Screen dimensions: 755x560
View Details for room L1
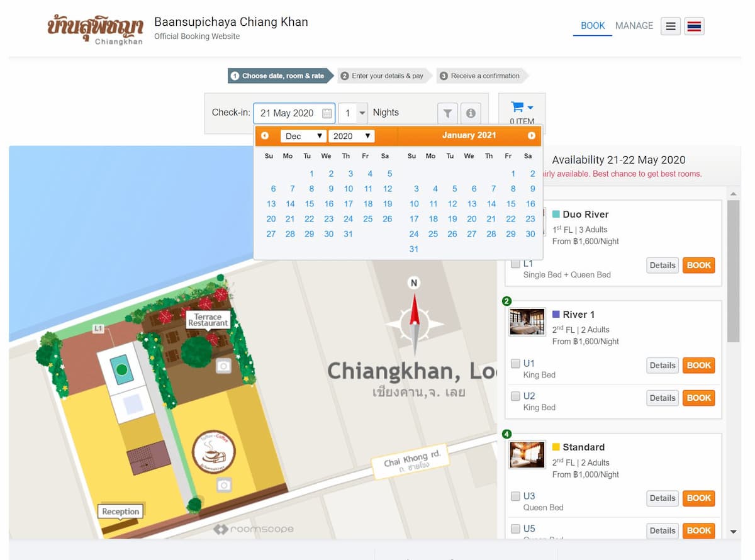663,266
